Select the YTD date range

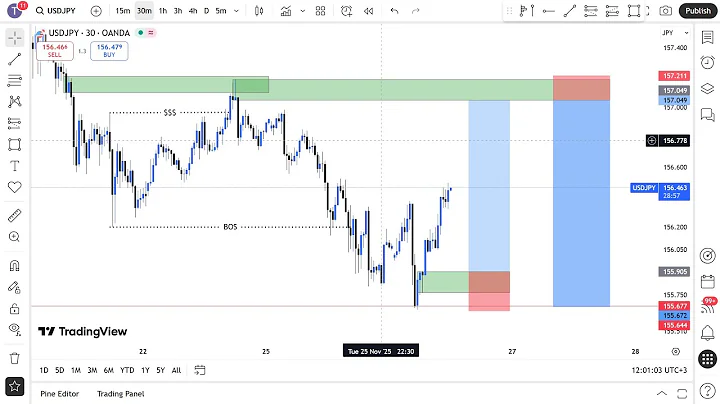(x=127, y=370)
